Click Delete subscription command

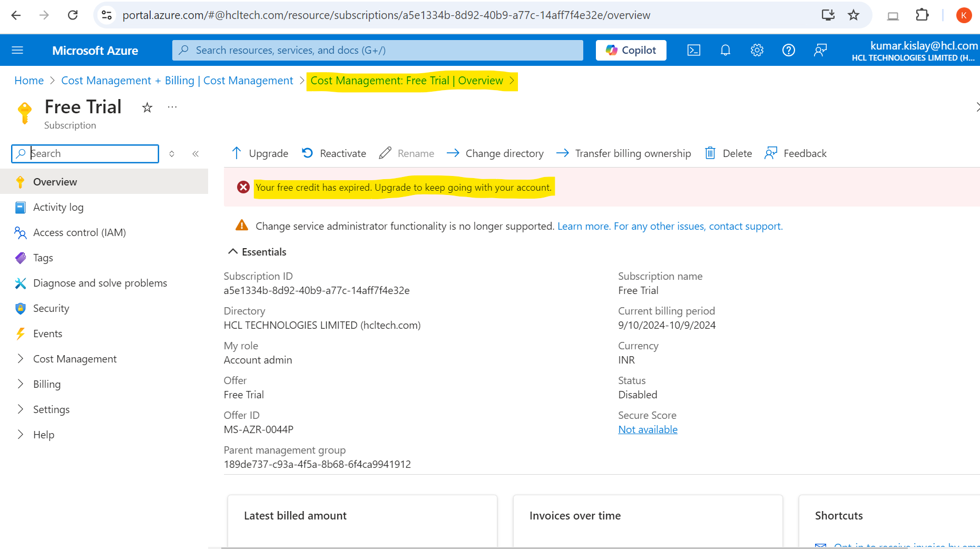click(x=729, y=153)
